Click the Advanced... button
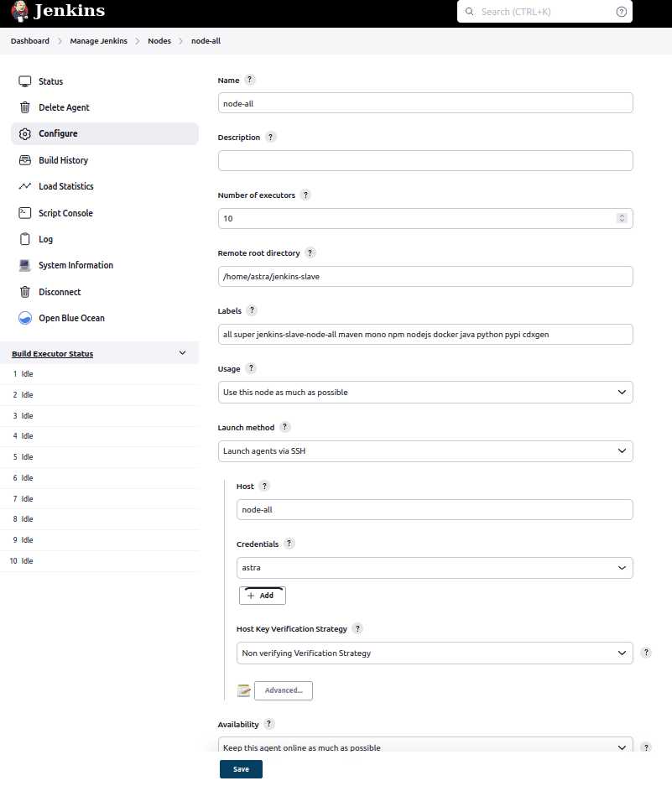The image size is (672, 786). tap(284, 690)
